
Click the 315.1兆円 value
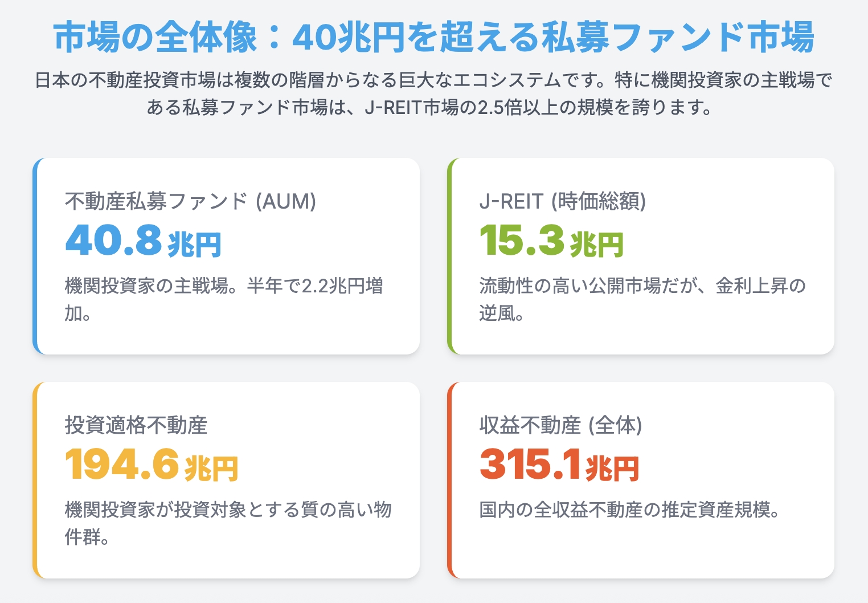click(559, 465)
